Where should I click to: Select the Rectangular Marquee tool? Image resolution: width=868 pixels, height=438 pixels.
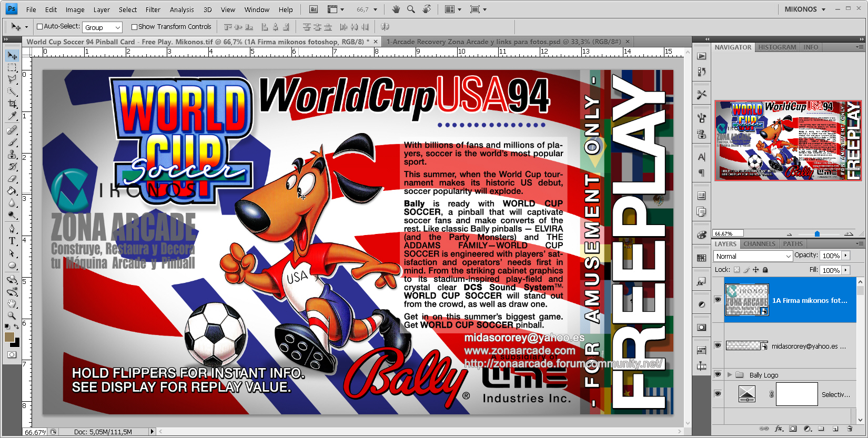(12, 68)
